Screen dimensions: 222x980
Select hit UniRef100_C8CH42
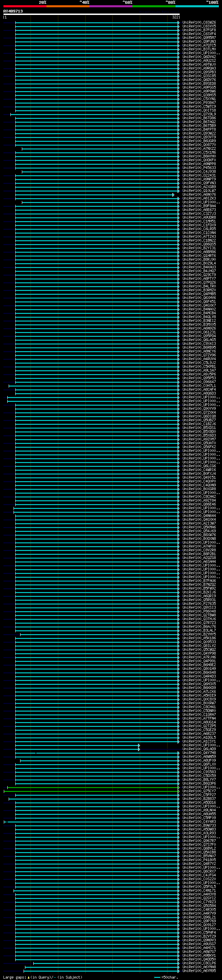point(199,497)
